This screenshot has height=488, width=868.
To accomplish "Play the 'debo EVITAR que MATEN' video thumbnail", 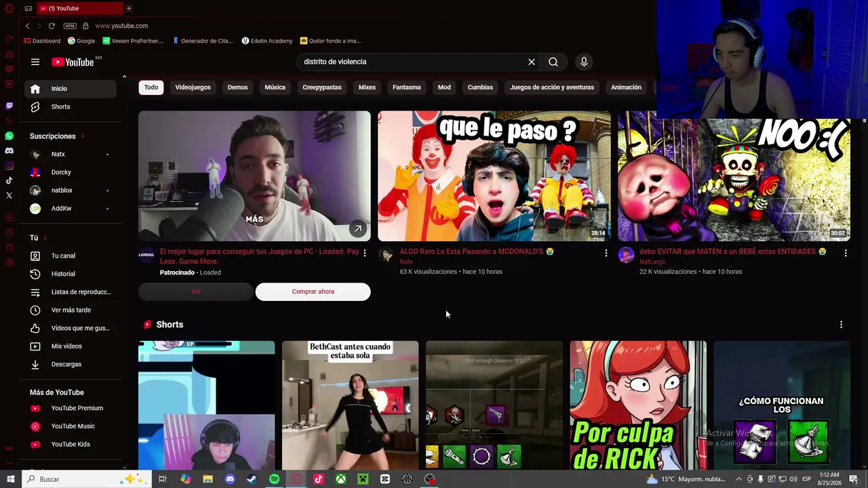I will point(734,176).
